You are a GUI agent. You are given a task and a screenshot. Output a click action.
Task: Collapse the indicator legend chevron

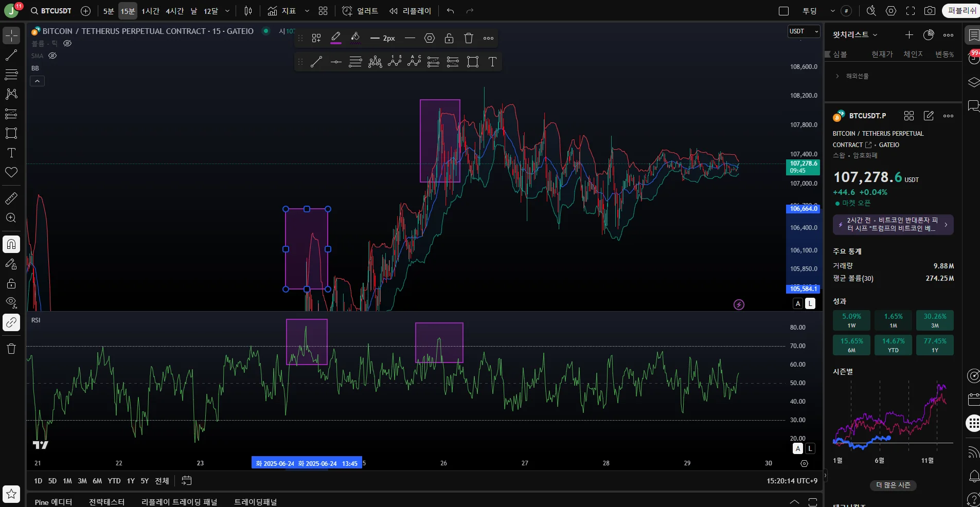pyautogui.click(x=37, y=81)
